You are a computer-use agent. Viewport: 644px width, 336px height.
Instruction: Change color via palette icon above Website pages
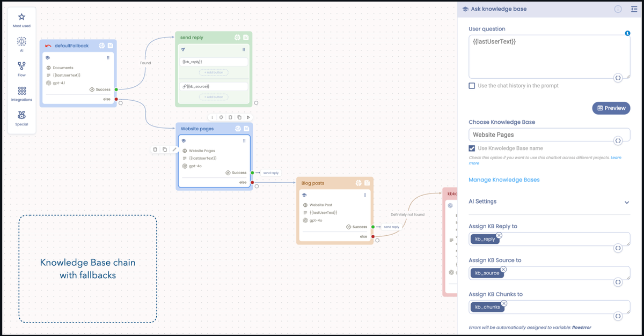coord(222,117)
